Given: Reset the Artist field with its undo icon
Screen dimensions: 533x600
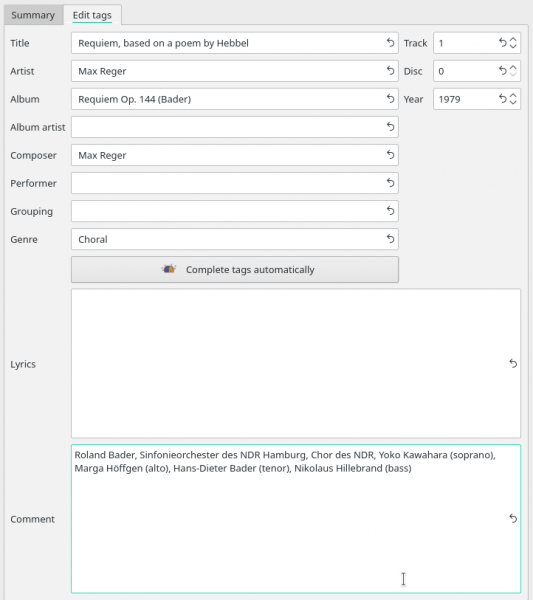Looking at the screenshot, I should point(390,70).
